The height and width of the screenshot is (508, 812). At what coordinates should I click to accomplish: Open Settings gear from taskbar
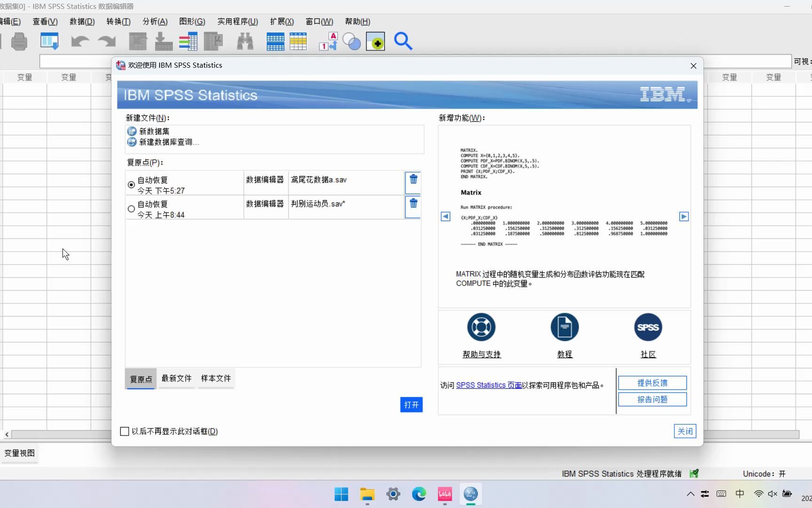pos(393,494)
